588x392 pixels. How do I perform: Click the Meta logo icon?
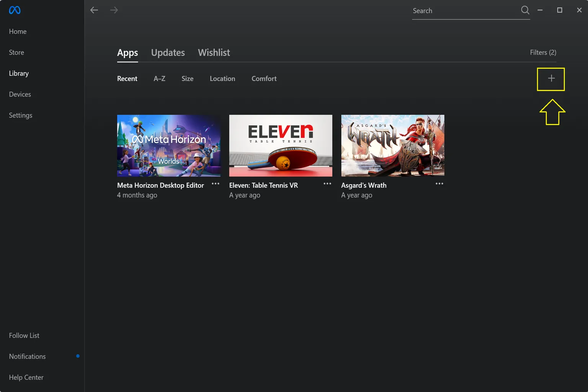coord(15,10)
